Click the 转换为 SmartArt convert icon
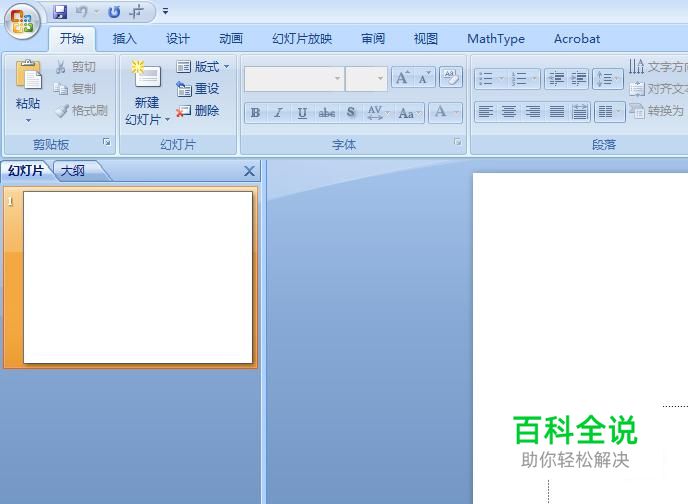The width and height of the screenshot is (688, 504). [x=637, y=111]
